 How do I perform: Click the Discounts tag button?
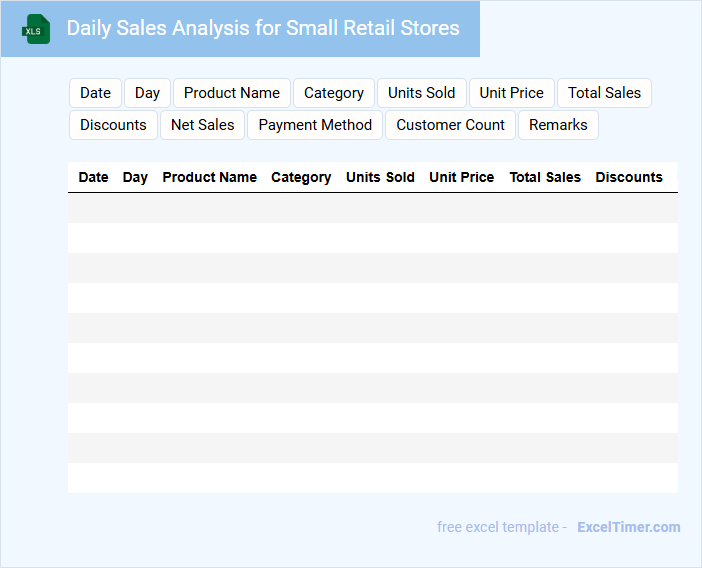[113, 125]
